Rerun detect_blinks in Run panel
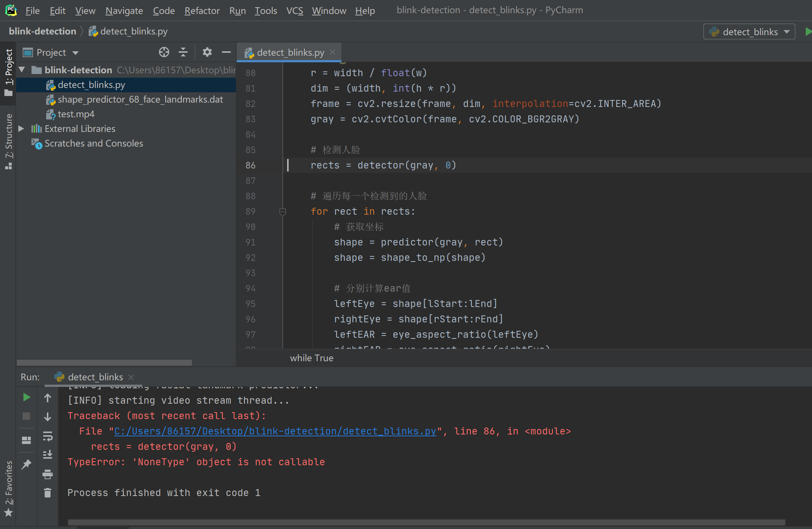 (x=26, y=397)
